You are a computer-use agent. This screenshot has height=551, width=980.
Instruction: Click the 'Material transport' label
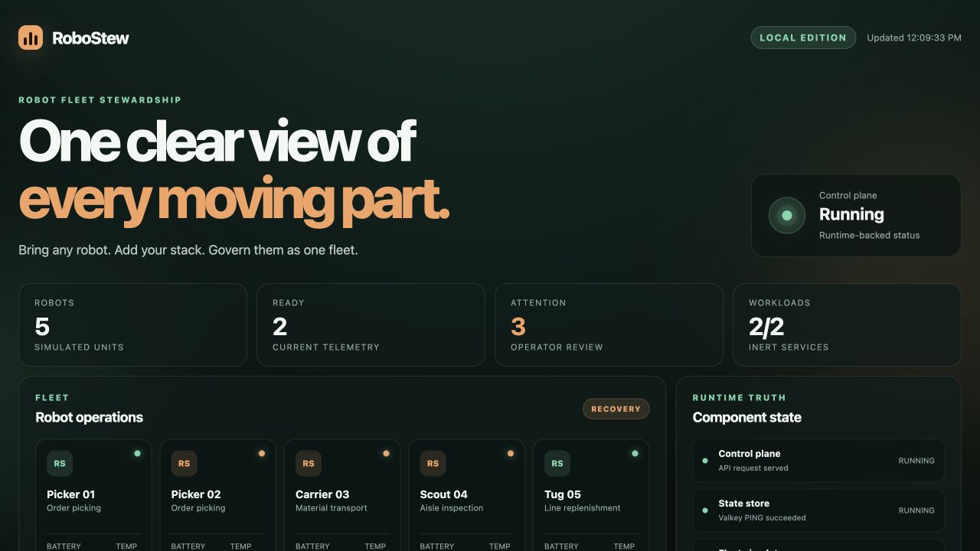pyautogui.click(x=332, y=508)
